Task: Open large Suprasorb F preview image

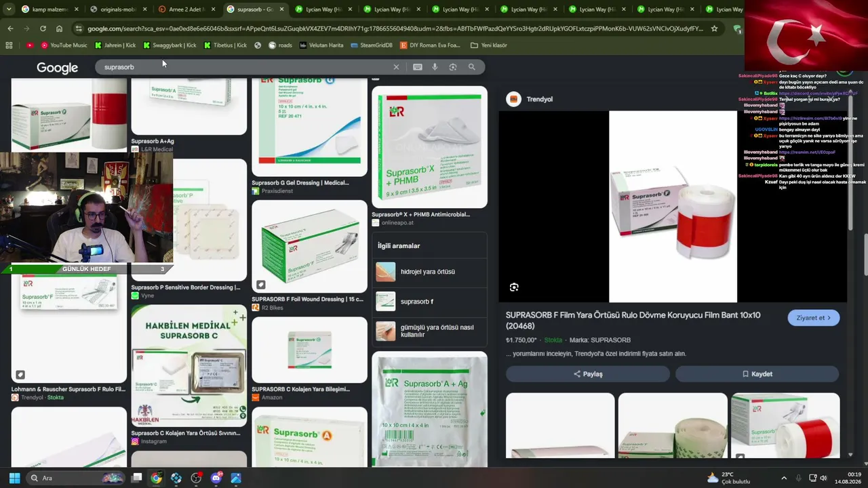Action: point(673,207)
